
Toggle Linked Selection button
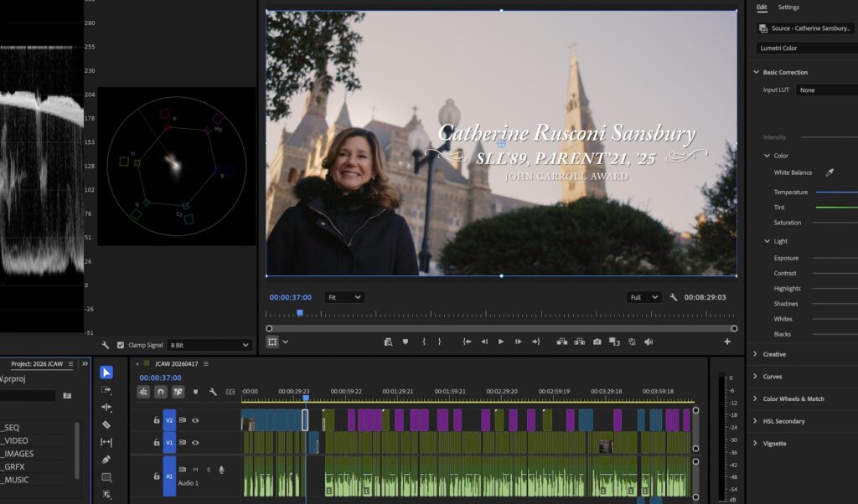coord(178,392)
